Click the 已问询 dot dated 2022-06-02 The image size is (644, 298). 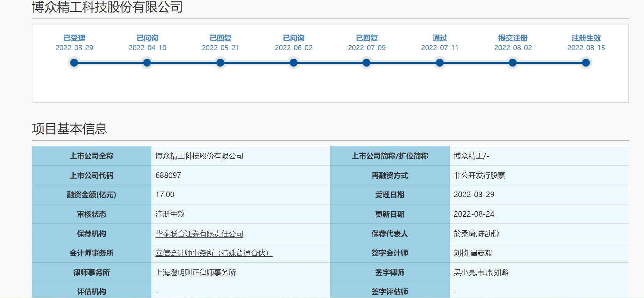pos(293,63)
